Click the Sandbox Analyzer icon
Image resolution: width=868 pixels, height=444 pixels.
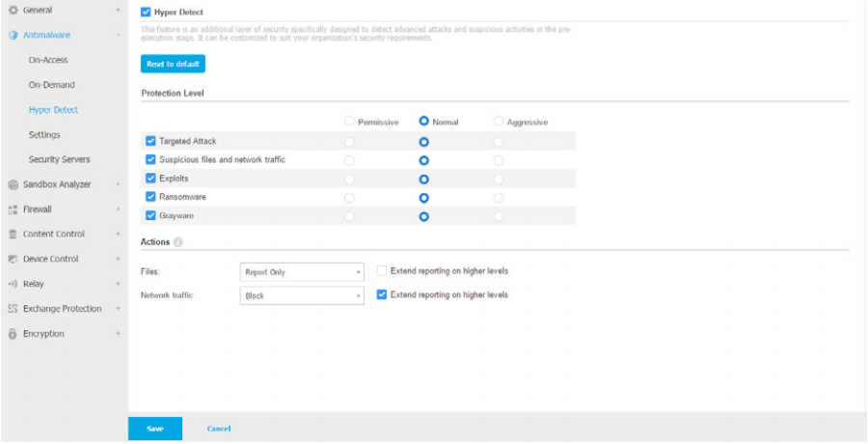[x=14, y=184]
